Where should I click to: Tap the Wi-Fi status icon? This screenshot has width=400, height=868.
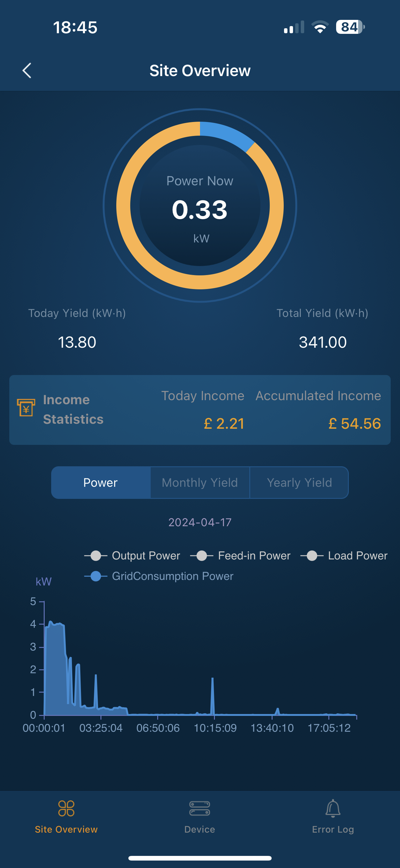click(x=320, y=27)
